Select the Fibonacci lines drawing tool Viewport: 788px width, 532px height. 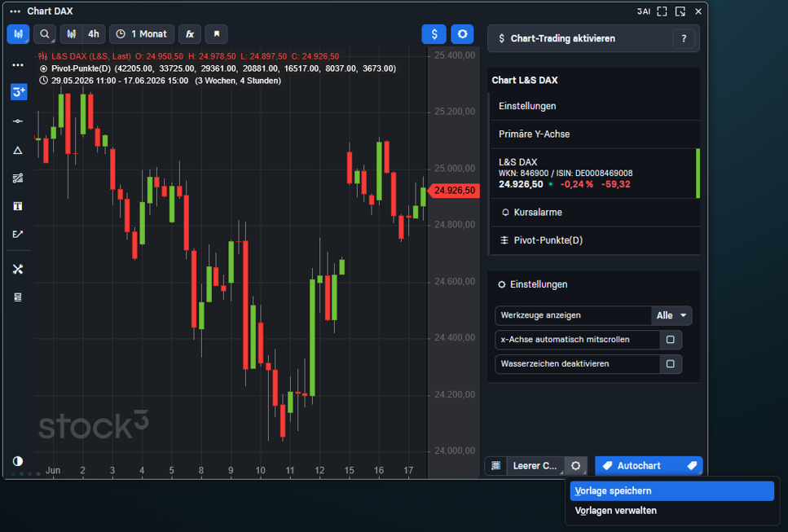[x=18, y=178]
